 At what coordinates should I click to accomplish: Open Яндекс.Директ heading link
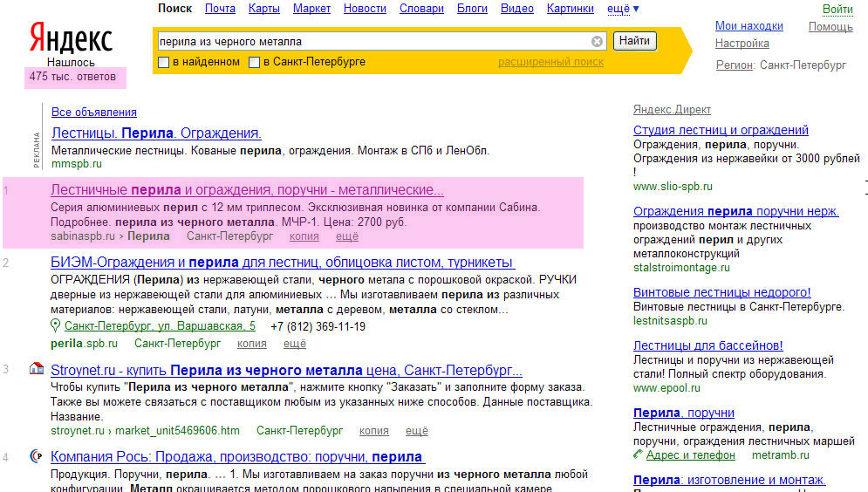pyautogui.click(x=672, y=110)
